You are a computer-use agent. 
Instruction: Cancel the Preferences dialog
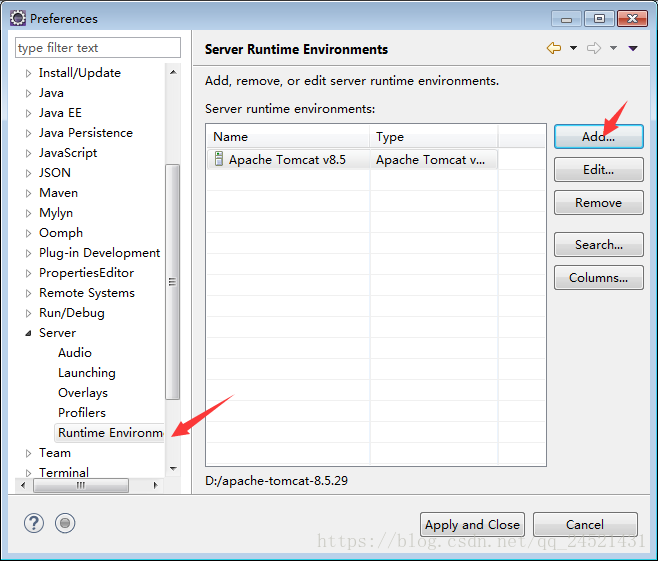click(x=585, y=524)
